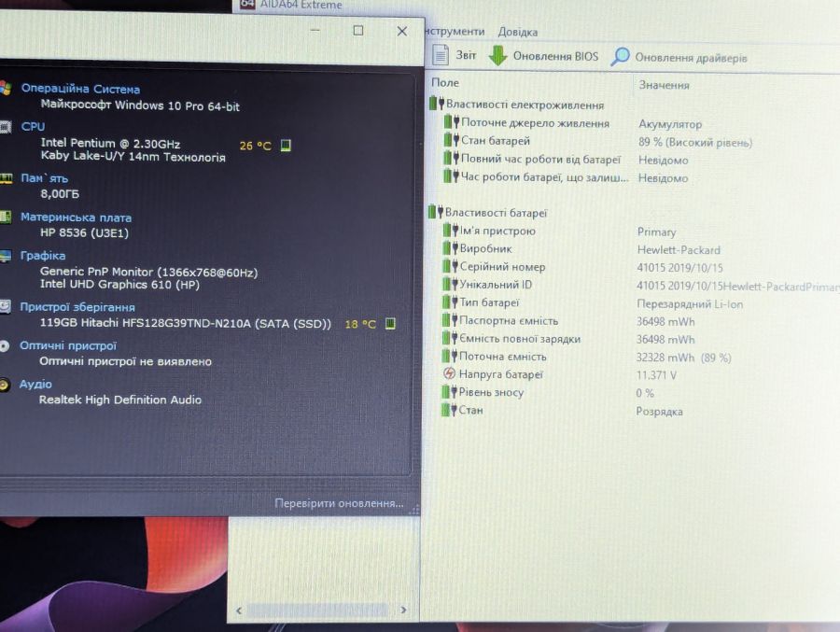Click the Властивості батареї group icon
840x632 pixels.
(436, 212)
